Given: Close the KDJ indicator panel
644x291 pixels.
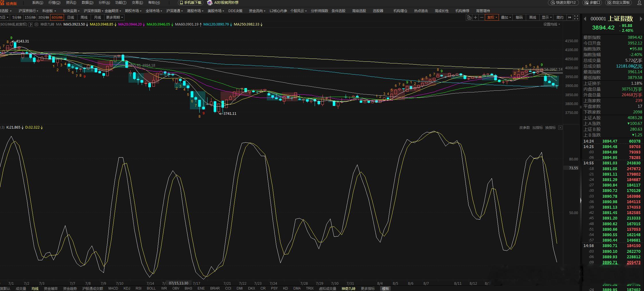Looking at the screenshot, I should pos(560,127).
